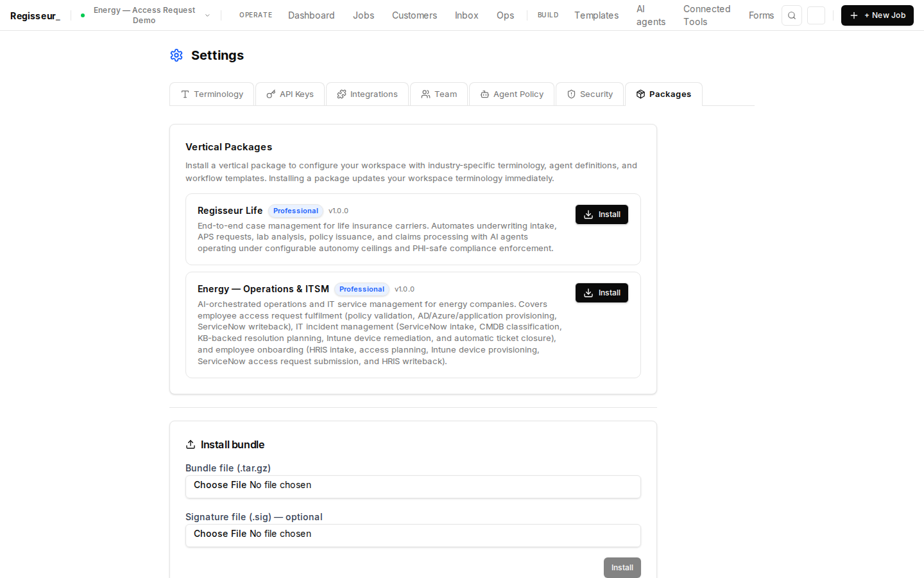Click the BUILD section label
924x578 pixels.
(548, 15)
